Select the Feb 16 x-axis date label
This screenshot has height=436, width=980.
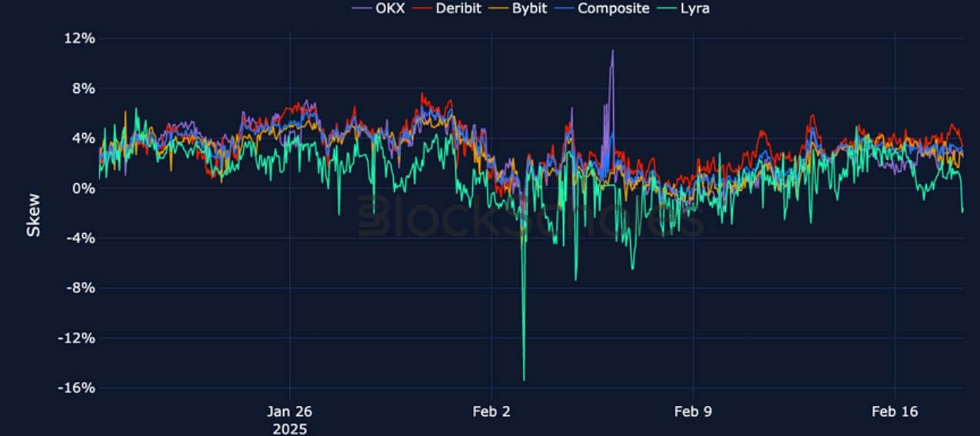(895, 411)
